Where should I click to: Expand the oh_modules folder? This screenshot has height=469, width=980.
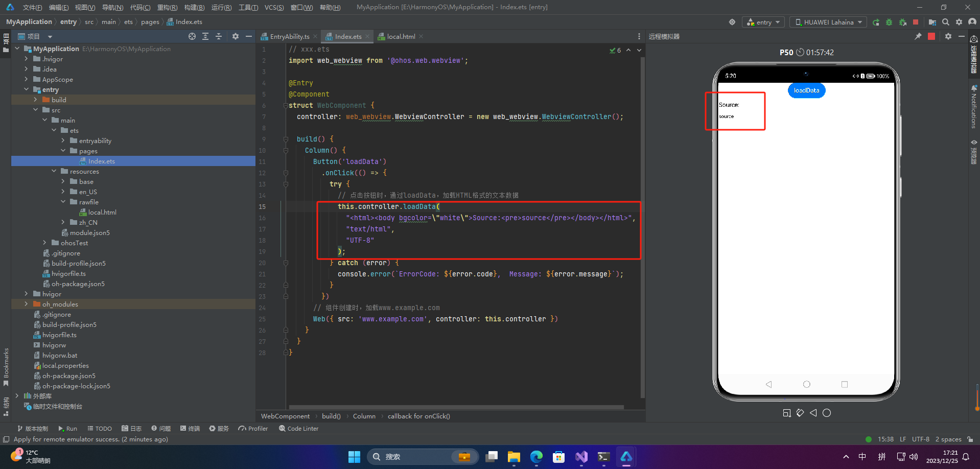[x=26, y=304]
